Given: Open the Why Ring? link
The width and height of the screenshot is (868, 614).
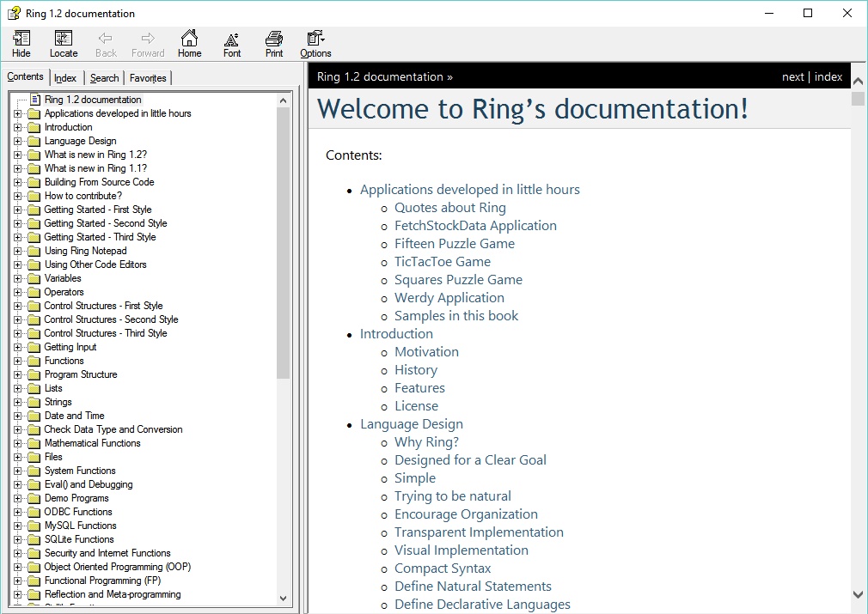Looking at the screenshot, I should click(x=426, y=442).
